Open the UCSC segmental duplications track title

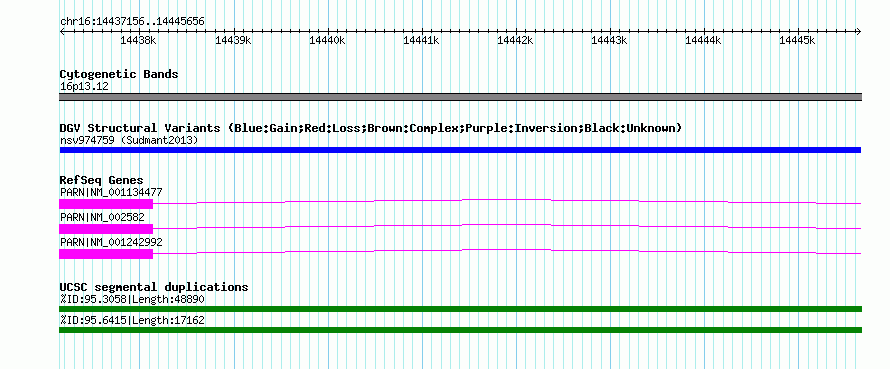pos(154,287)
